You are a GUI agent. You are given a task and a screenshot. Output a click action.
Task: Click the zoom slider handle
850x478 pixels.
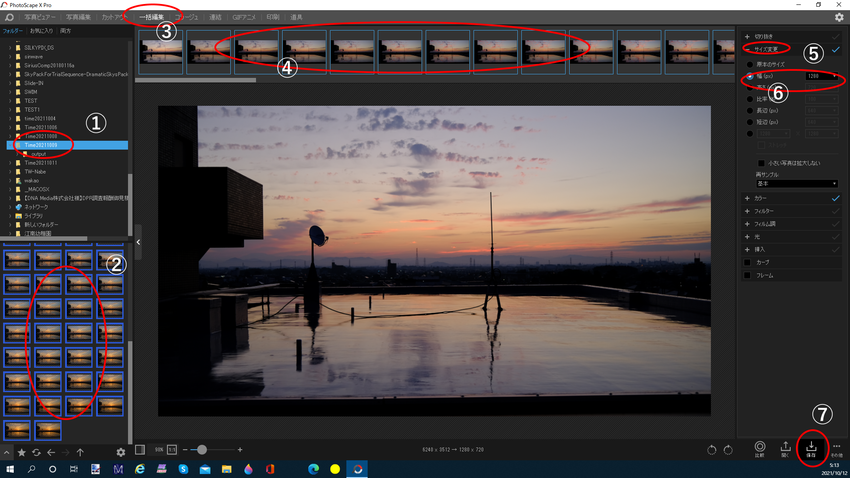coord(202,449)
